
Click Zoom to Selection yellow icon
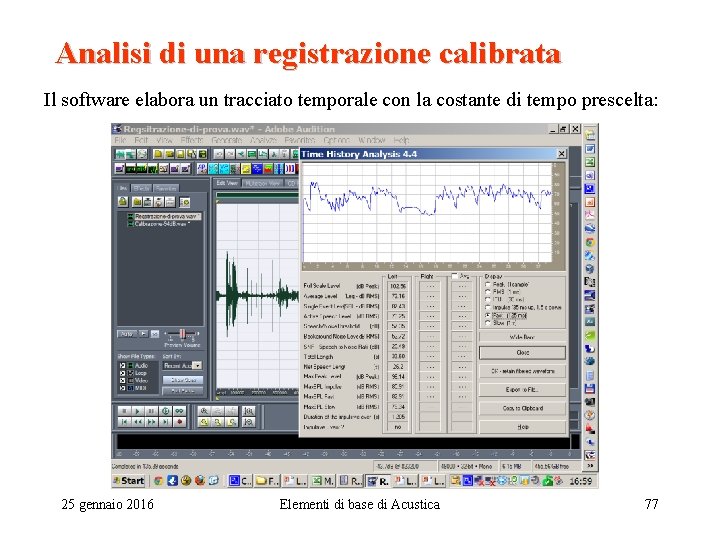click(204, 422)
